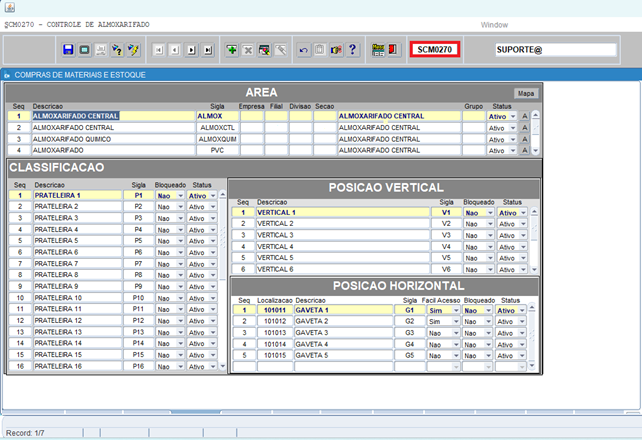Open the yellow Menu icon
This screenshot has width=642, height=440.
(378, 50)
